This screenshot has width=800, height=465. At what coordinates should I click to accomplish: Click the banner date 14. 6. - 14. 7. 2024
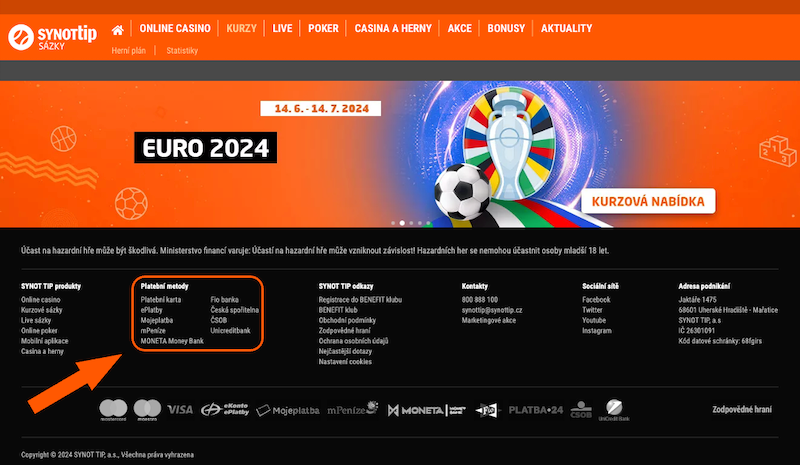click(321, 108)
